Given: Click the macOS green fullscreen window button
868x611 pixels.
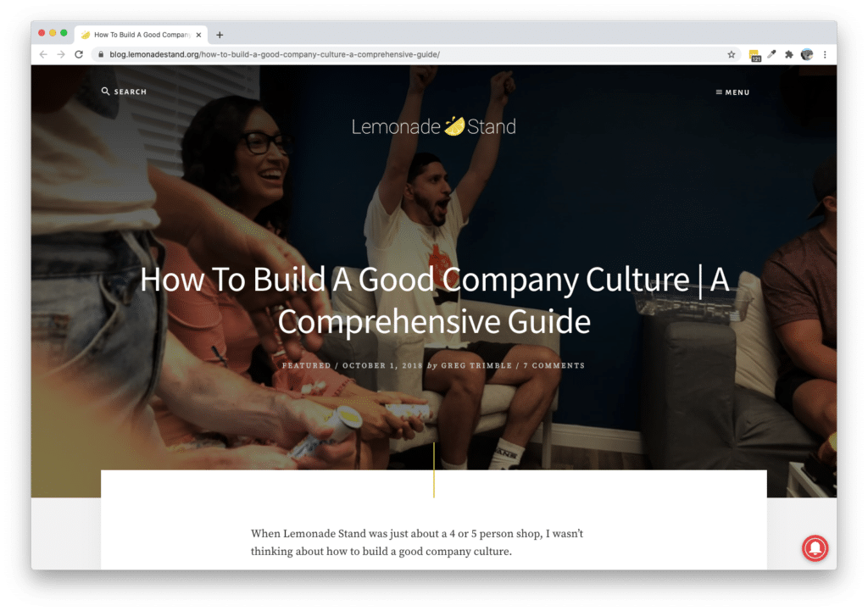Looking at the screenshot, I should click(64, 33).
